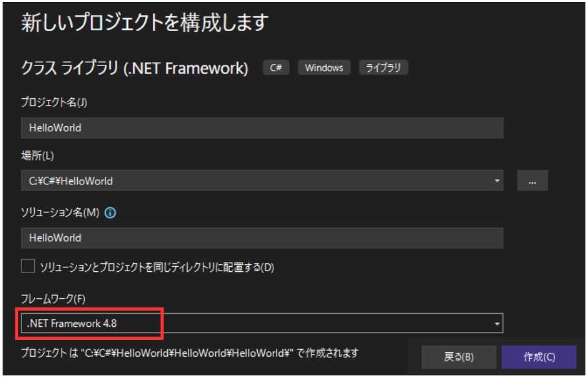Click the プロジェクト名(J) label
Image resolution: width=588 pixels, height=378 pixels.
coord(54,102)
